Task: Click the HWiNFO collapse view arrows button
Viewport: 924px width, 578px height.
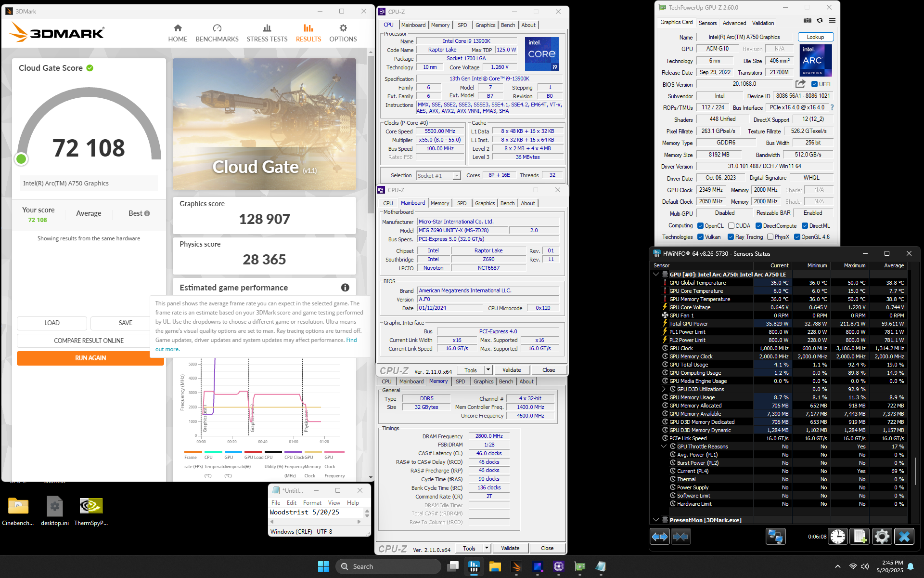Action: tap(681, 537)
